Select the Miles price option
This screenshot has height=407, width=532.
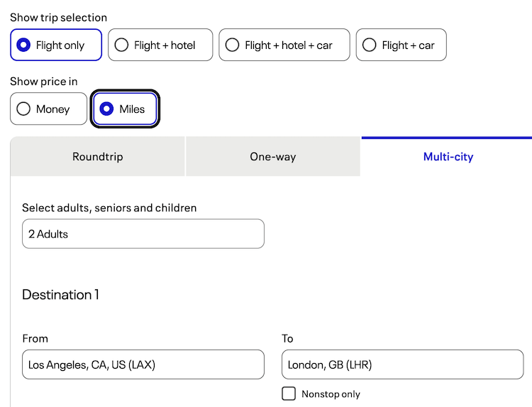(126, 109)
